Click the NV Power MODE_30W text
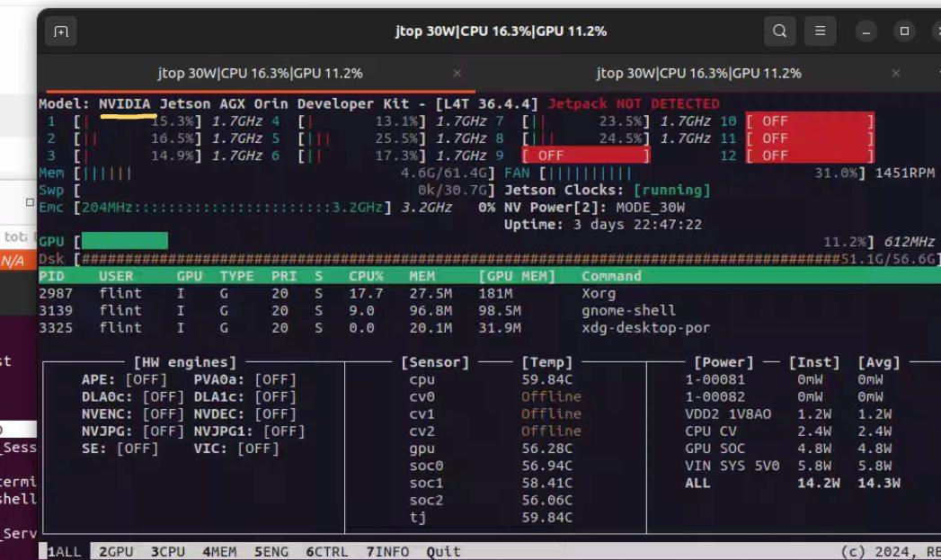 (x=650, y=208)
